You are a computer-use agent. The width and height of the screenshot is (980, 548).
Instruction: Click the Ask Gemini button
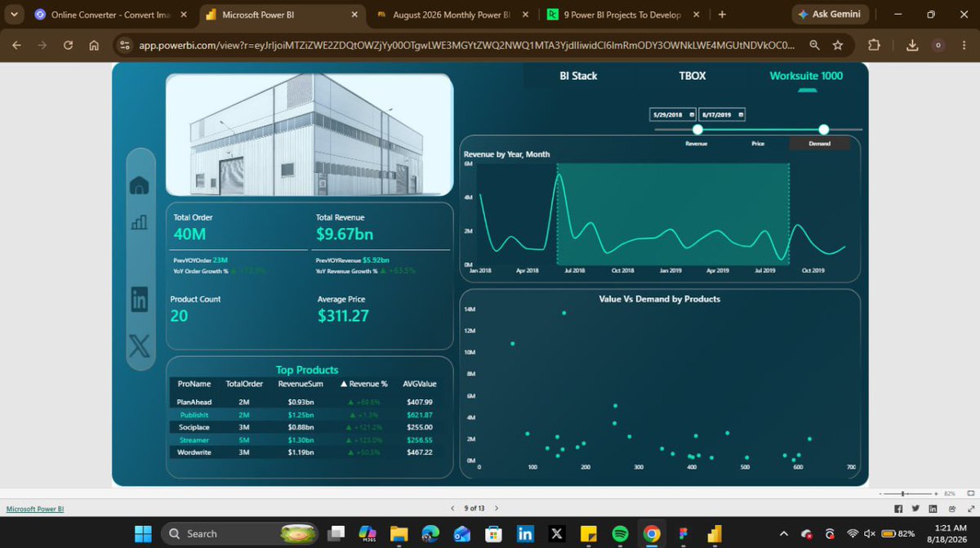tap(831, 15)
